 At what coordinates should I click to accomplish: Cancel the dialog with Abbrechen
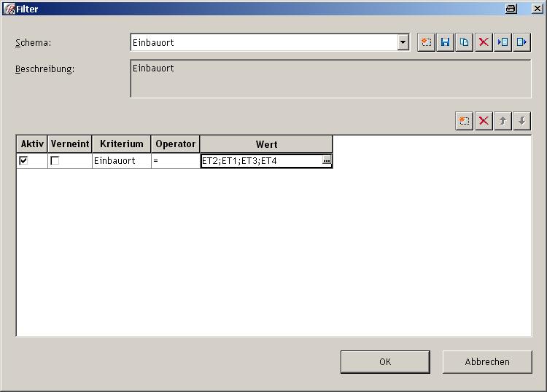click(x=487, y=361)
